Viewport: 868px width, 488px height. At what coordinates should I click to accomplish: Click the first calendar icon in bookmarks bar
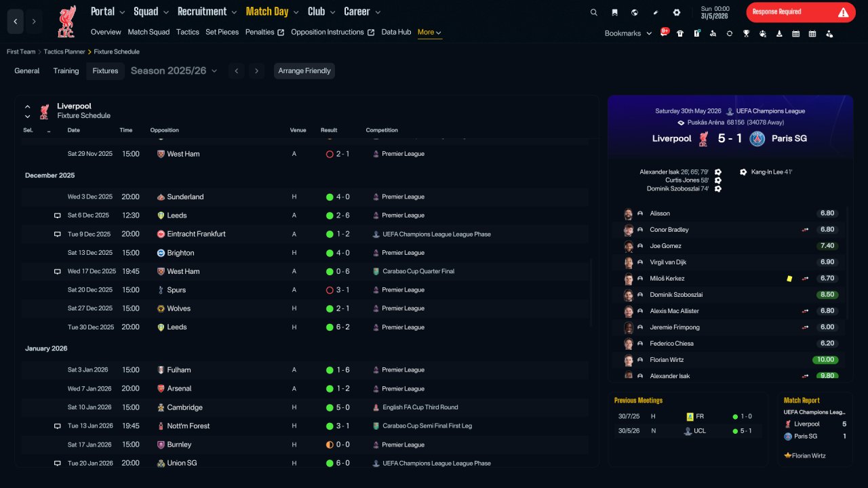[795, 33]
